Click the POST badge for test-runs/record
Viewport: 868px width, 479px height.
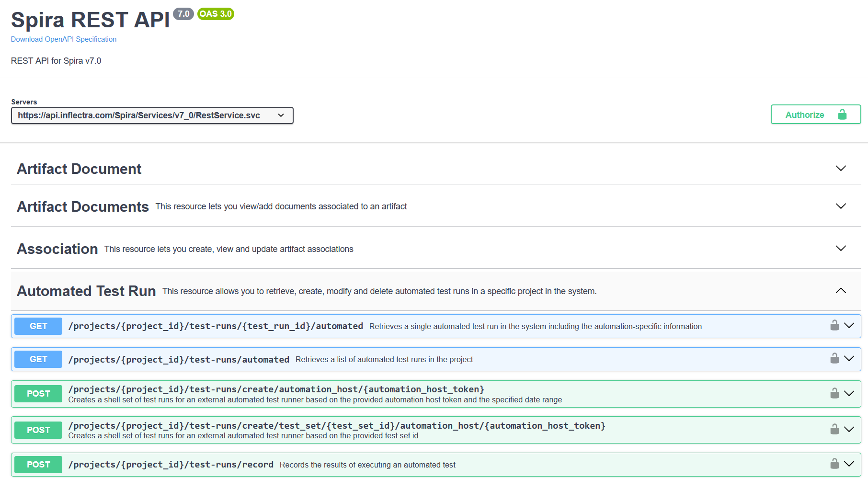point(38,465)
